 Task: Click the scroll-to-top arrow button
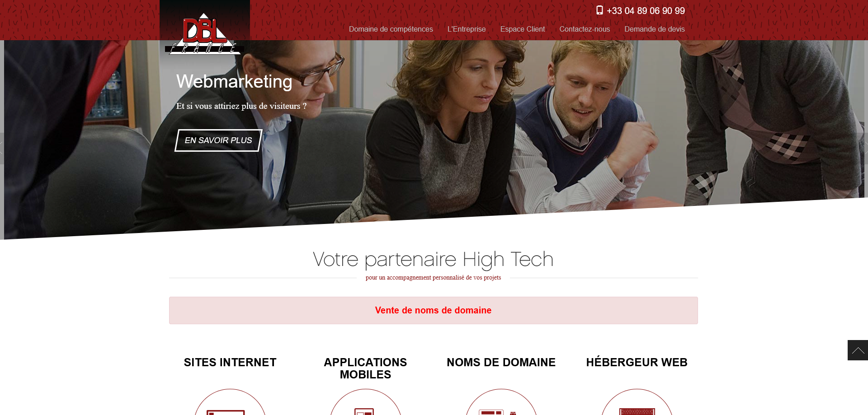pyautogui.click(x=858, y=350)
